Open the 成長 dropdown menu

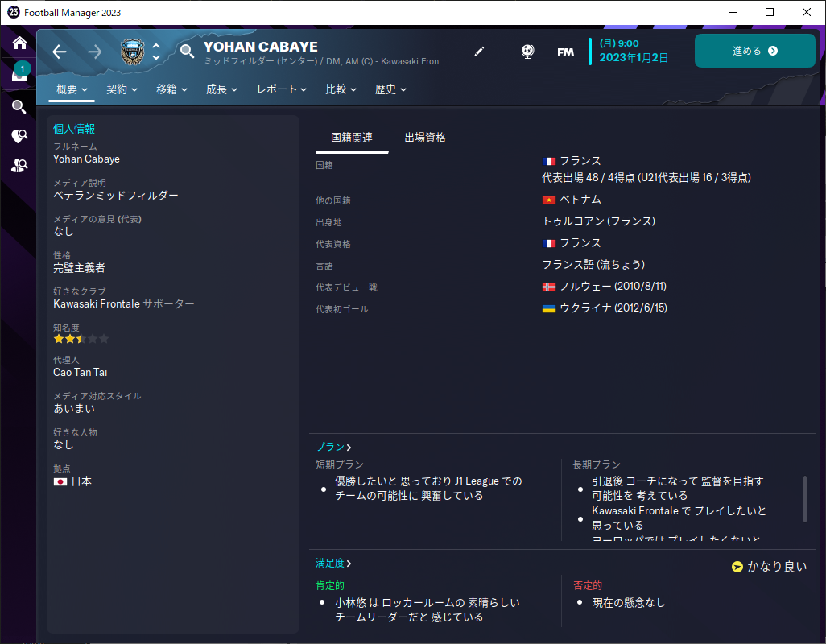(221, 89)
